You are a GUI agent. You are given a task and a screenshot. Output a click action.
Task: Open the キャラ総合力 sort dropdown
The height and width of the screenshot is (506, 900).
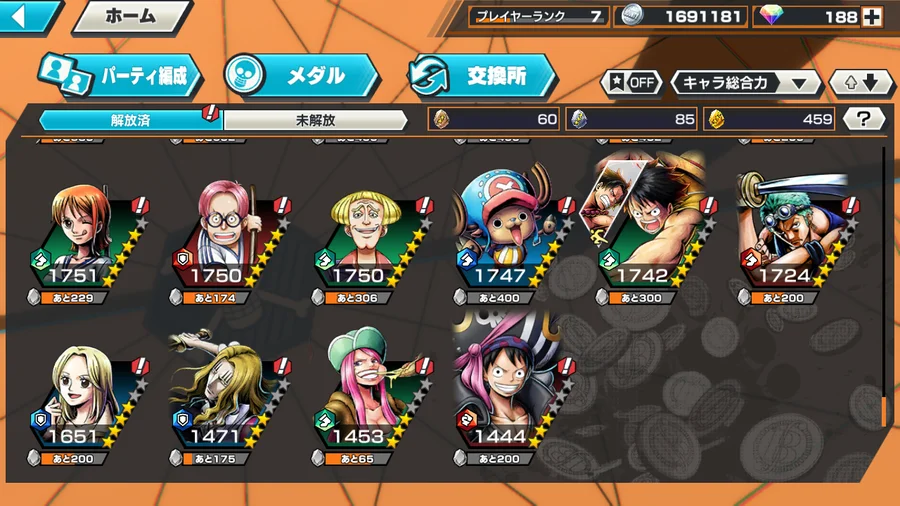746,83
